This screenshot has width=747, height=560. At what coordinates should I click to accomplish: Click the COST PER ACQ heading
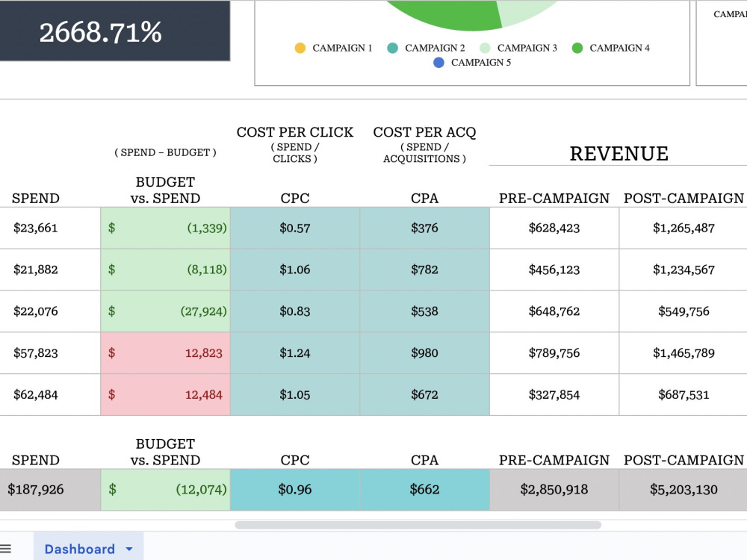click(424, 132)
